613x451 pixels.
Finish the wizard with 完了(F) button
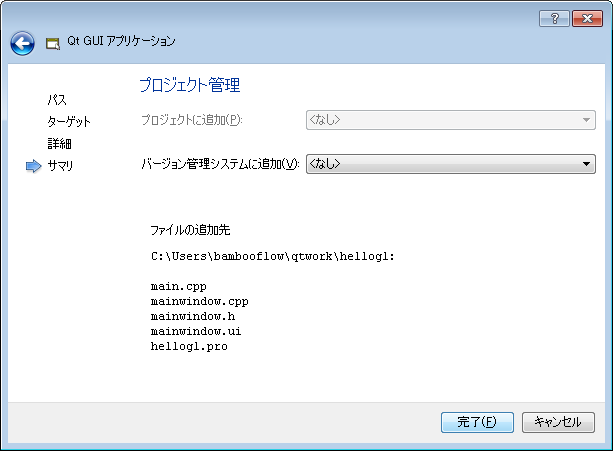(x=477, y=422)
